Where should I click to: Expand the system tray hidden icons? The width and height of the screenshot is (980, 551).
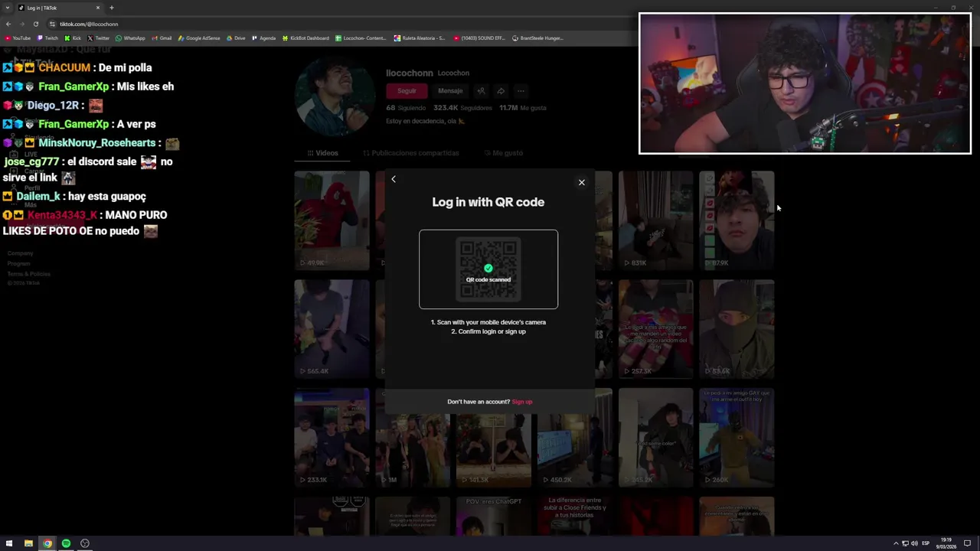click(x=896, y=543)
